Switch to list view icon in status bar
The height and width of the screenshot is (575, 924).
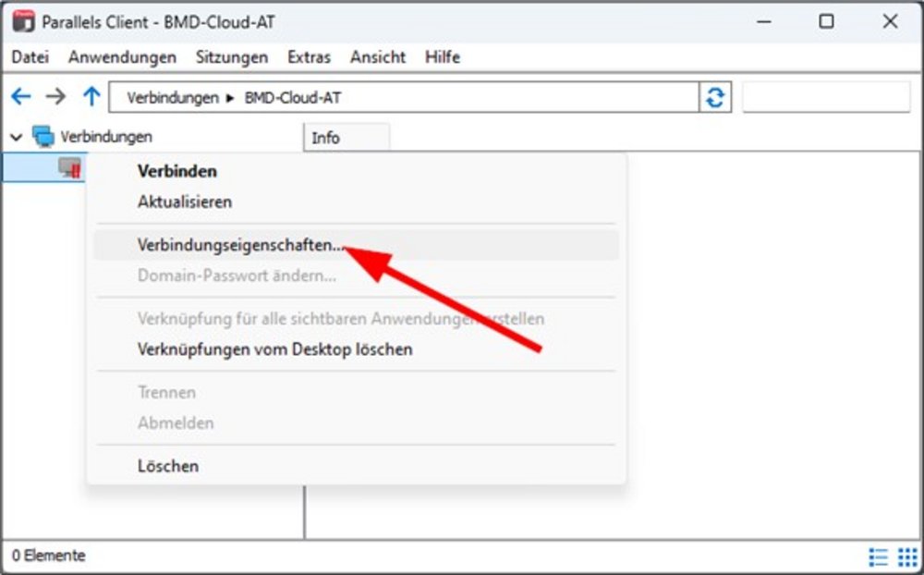[x=878, y=557]
